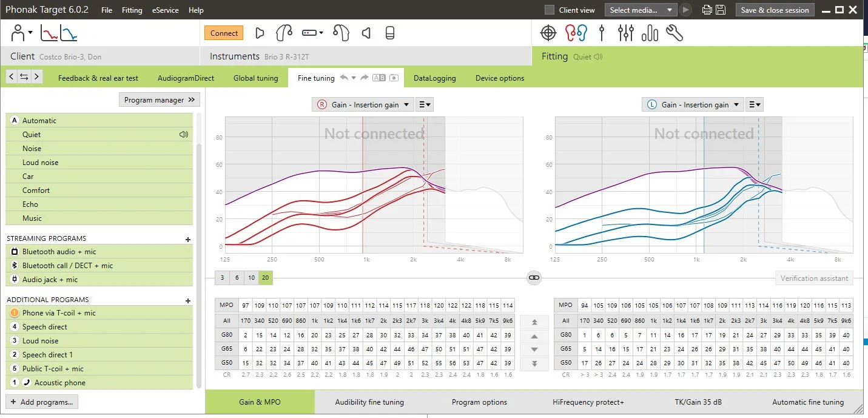Open the eService menu

(x=165, y=10)
